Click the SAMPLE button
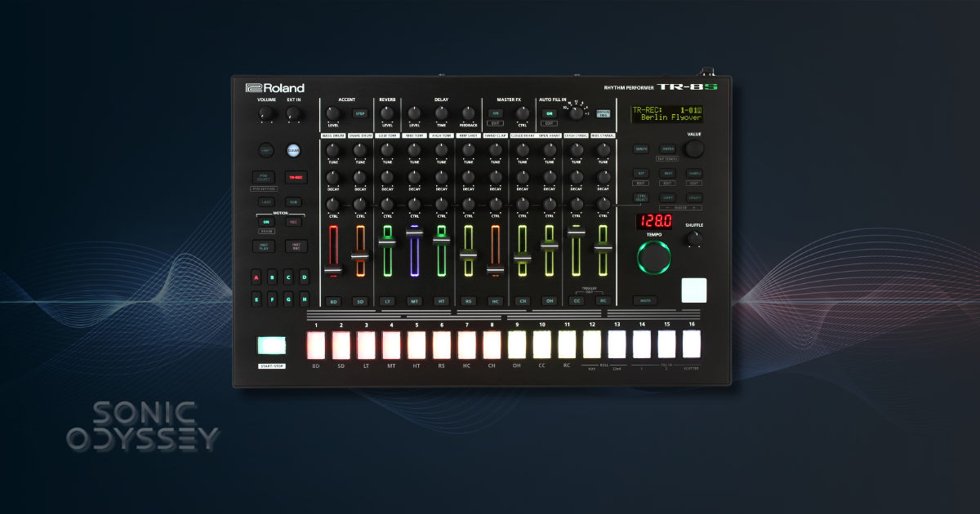Screen dimensions: 980x514 [694, 174]
